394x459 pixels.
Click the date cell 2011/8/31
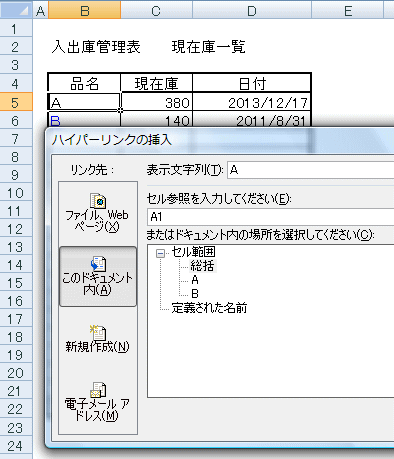point(252,119)
